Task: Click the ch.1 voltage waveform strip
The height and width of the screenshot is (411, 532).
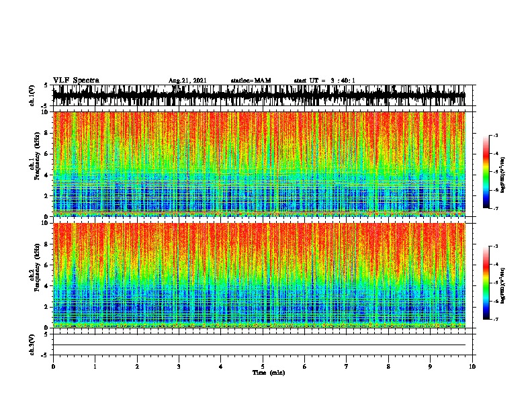Action: [x=259, y=95]
